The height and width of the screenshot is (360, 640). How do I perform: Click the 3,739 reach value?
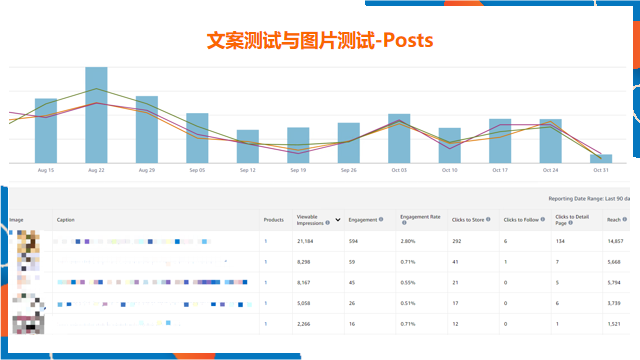614,303
